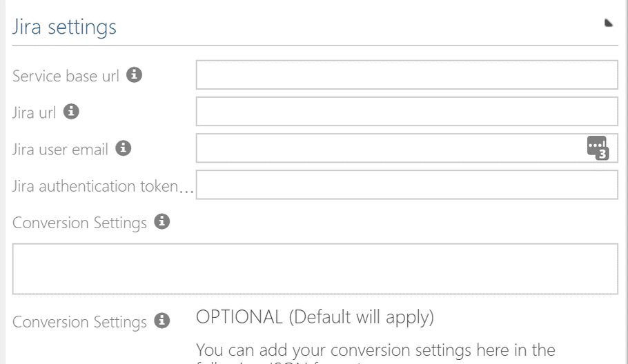
Task: Show info for Jira url
Action: pyautogui.click(x=71, y=112)
